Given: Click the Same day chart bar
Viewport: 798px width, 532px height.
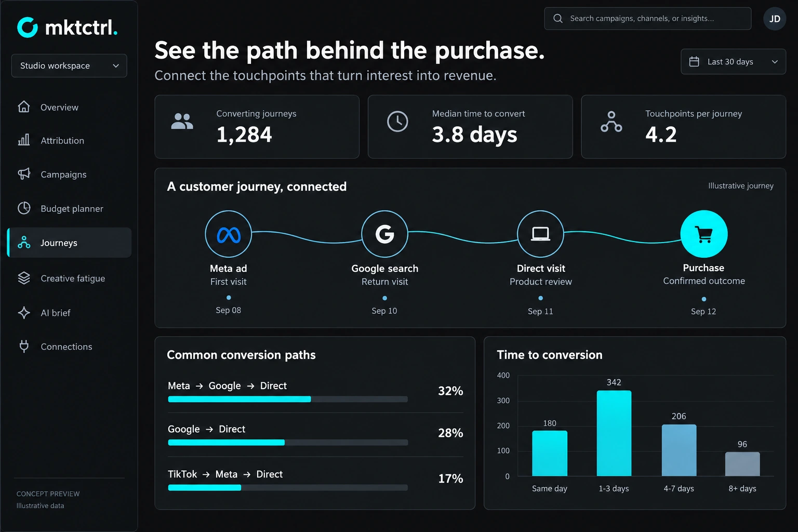Looking at the screenshot, I should tap(550, 453).
